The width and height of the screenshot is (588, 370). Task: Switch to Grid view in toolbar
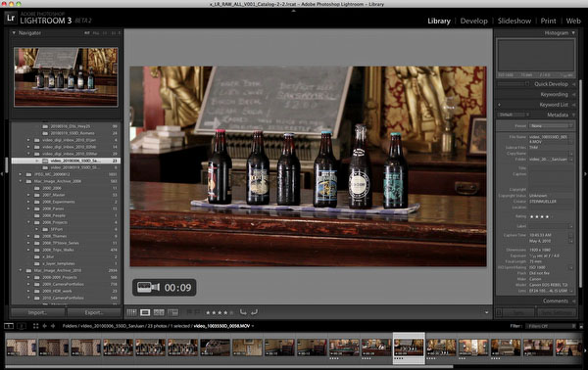tap(131, 312)
